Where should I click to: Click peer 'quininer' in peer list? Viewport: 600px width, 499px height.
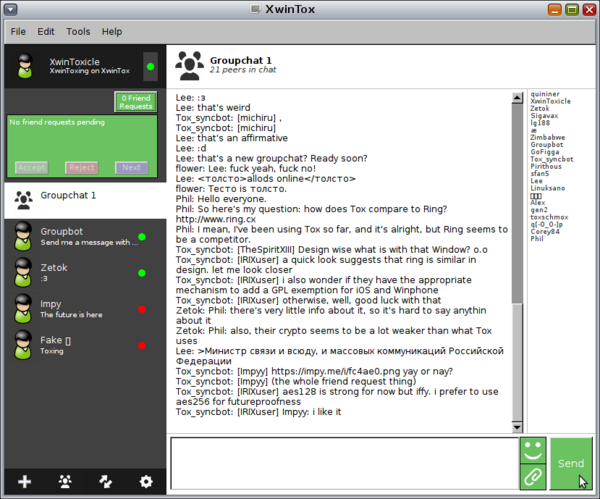(545, 94)
